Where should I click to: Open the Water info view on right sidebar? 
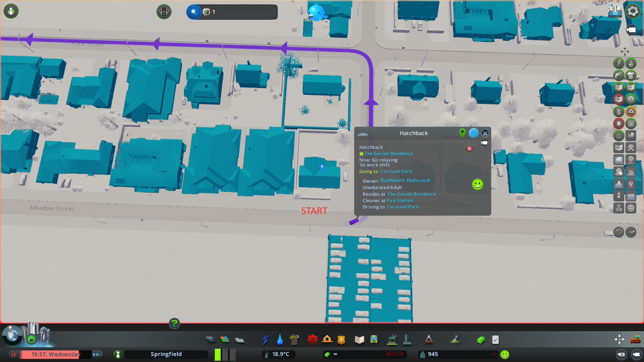click(630, 63)
